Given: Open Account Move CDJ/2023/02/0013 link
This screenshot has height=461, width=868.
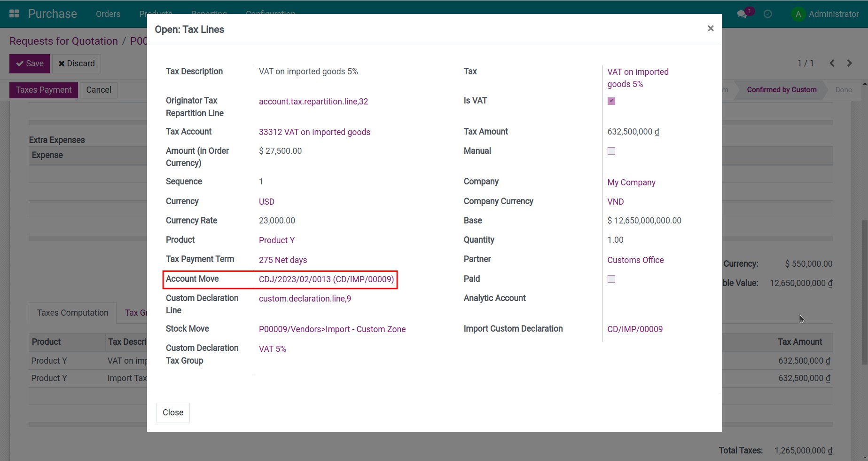Looking at the screenshot, I should pos(326,279).
